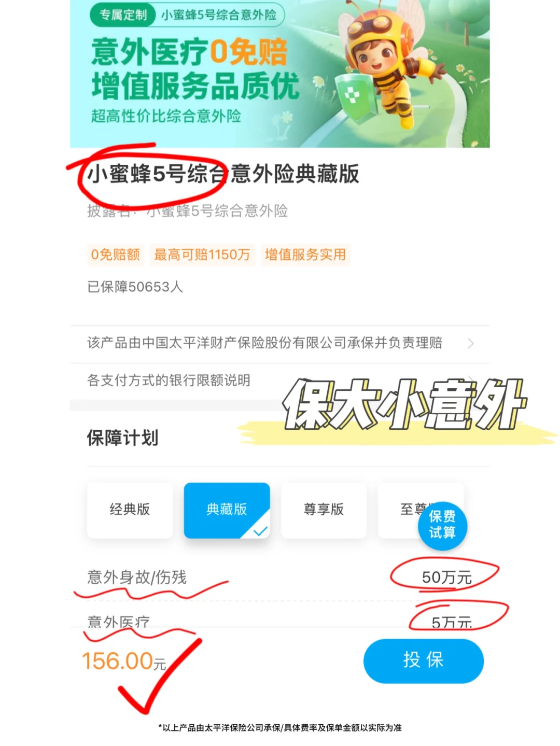
Task: Tap the 50万元 coverage amount
Action: click(x=446, y=578)
